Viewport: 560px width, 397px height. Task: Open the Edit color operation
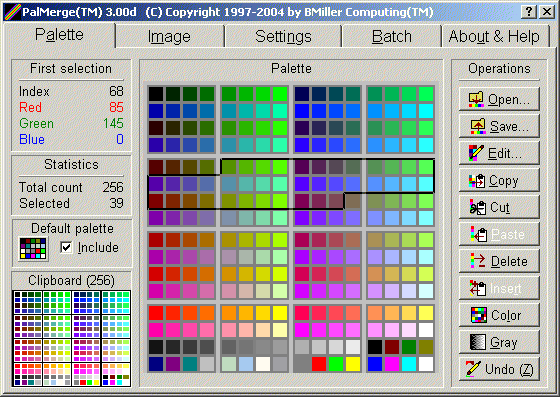point(499,153)
